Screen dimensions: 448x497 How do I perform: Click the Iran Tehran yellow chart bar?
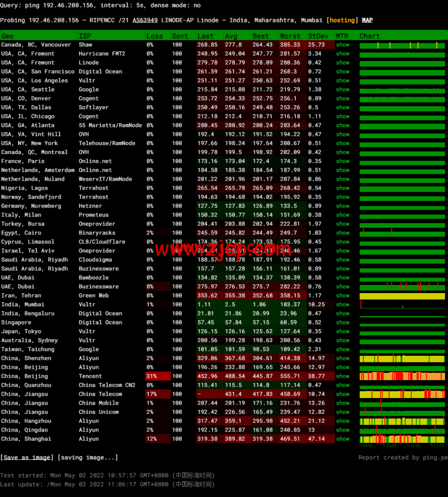402,296
